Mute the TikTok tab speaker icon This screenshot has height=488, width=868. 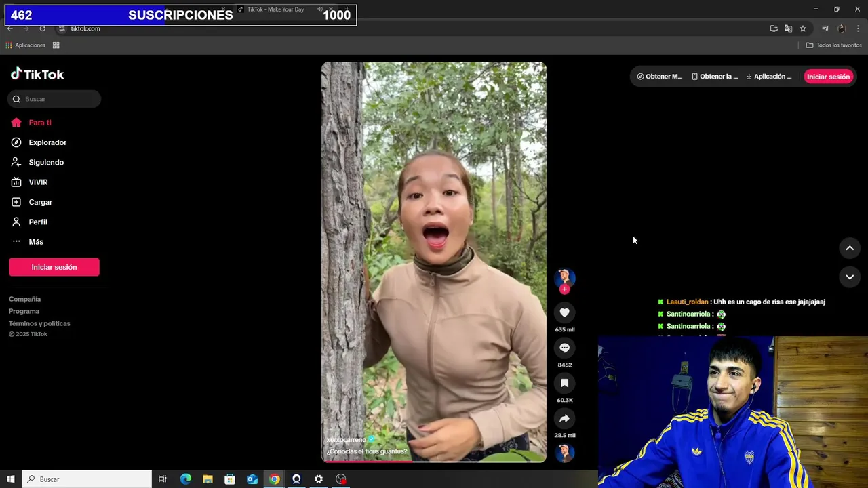pos(319,9)
